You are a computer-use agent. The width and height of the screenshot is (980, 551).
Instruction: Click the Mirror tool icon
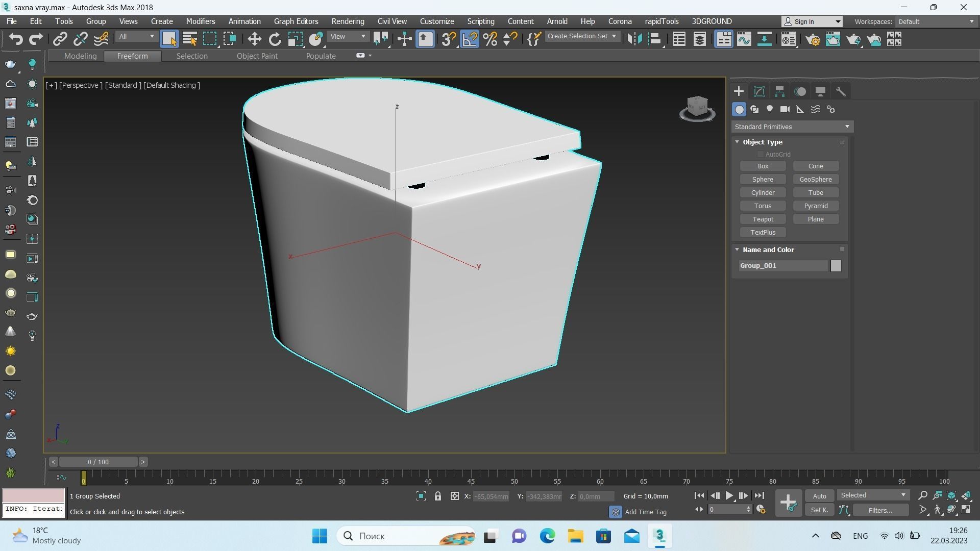pyautogui.click(x=634, y=39)
